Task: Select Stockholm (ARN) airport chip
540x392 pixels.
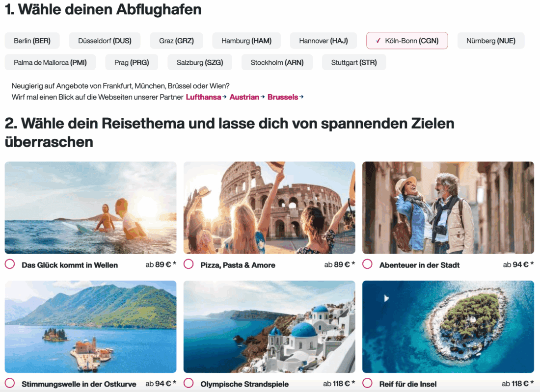Action: pyautogui.click(x=277, y=62)
